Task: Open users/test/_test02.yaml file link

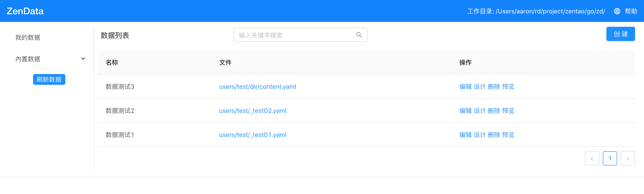Action: [x=252, y=111]
